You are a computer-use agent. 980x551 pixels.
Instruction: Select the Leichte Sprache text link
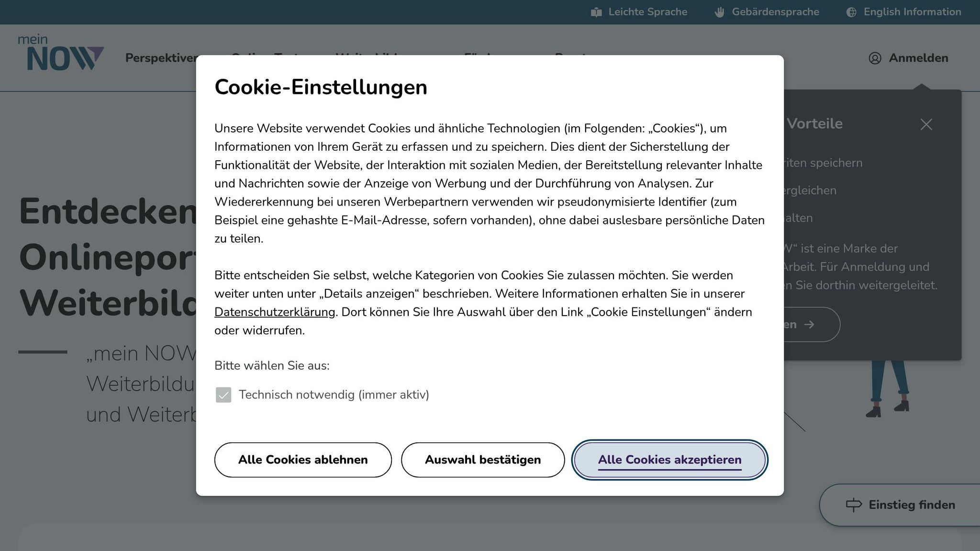click(647, 12)
